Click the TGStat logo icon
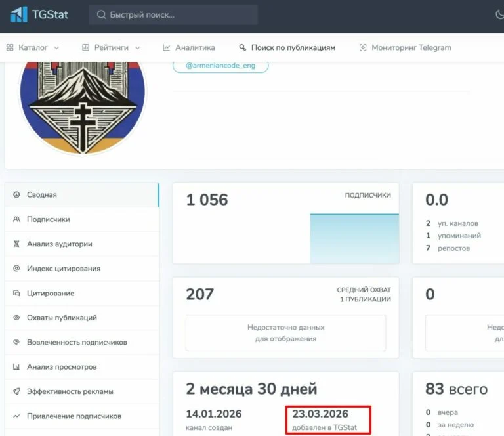The width and height of the screenshot is (504, 436). pos(18,14)
